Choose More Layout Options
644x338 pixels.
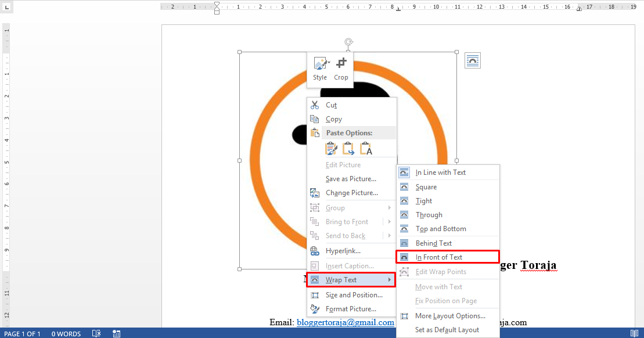(448, 316)
